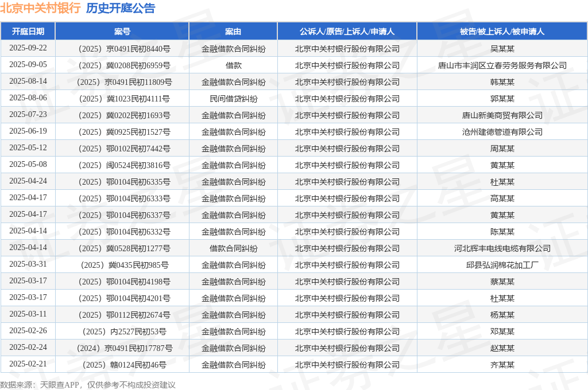The image size is (588, 390).
Task: Click the date 2025-04-24
Action: tap(28, 181)
